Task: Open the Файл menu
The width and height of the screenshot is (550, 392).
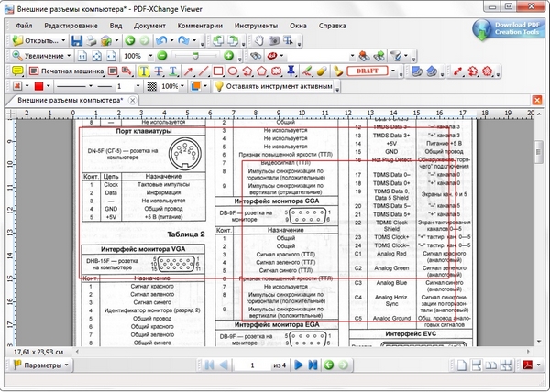Action: click(24, 26)
